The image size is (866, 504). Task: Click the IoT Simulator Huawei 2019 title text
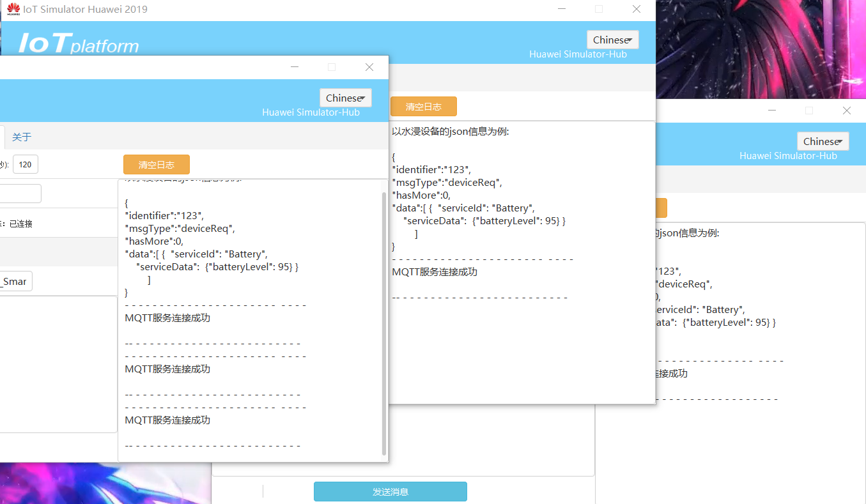(85, 9)
